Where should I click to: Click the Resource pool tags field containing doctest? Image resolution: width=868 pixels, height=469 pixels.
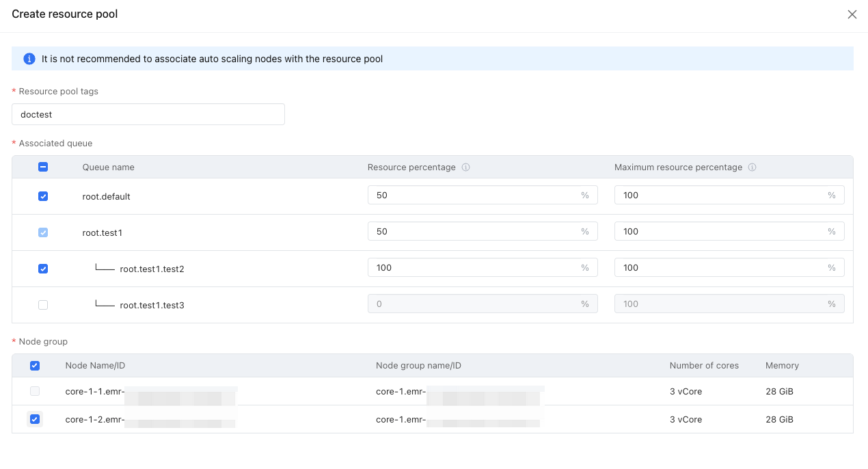coord(148,114)
